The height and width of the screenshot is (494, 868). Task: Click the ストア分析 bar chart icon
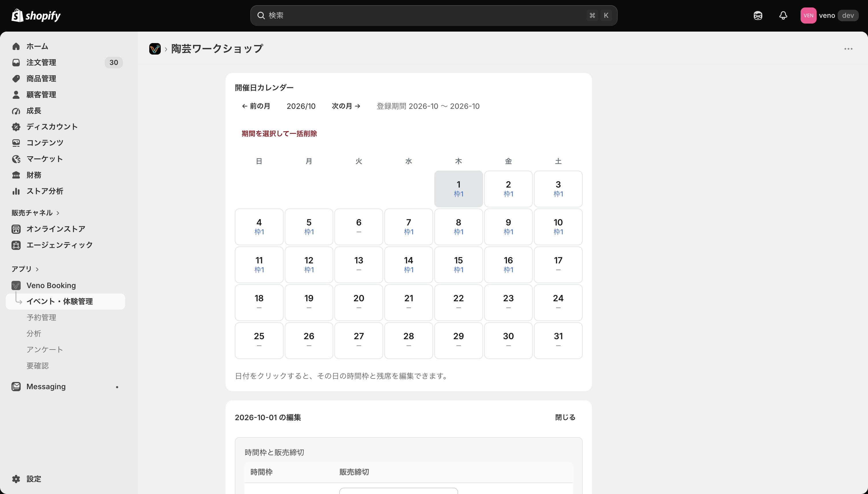pyautogui.click(x=16, y=191)
